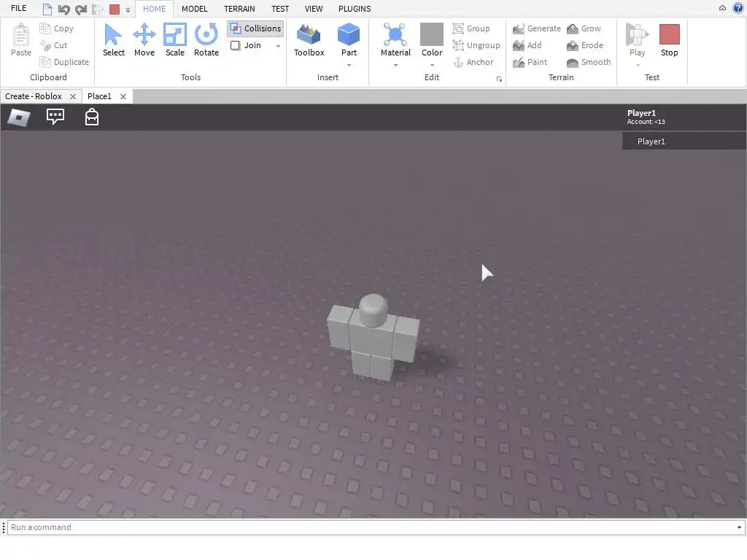Viewport: 747px width, 560px height.
Task: Collapse the ribbon
Action: tap(722, 8)
